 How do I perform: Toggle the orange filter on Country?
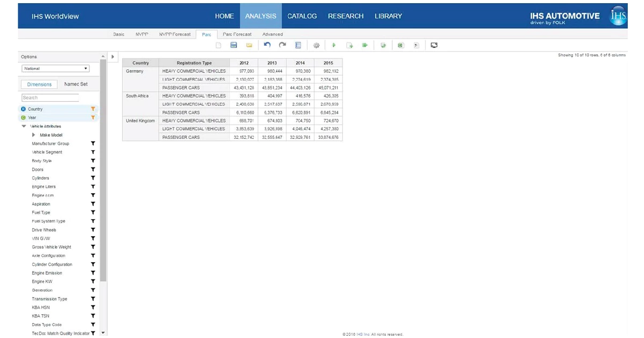coord(93,109)
